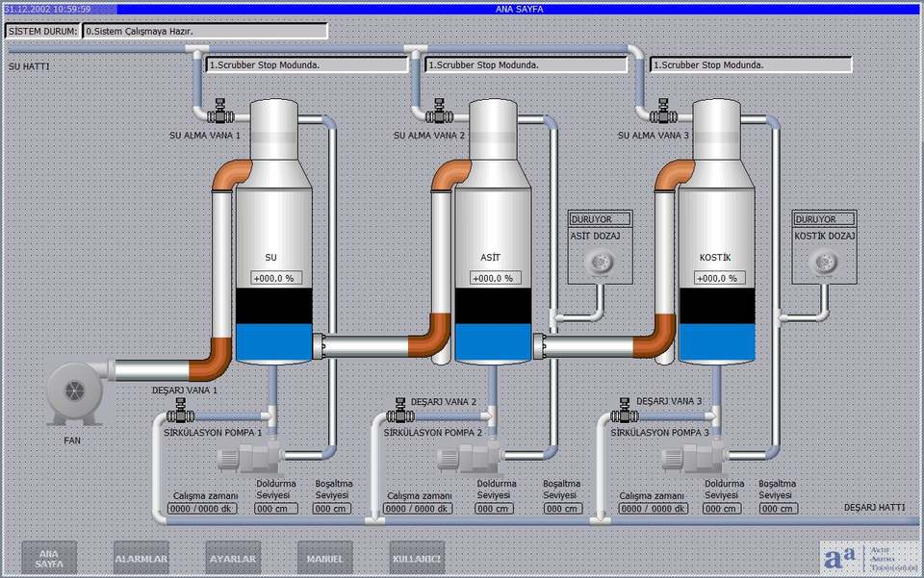Click the ASİT DOZAJ dosing pump icon
Screen dimensions: 924x578
pos(601,261)
